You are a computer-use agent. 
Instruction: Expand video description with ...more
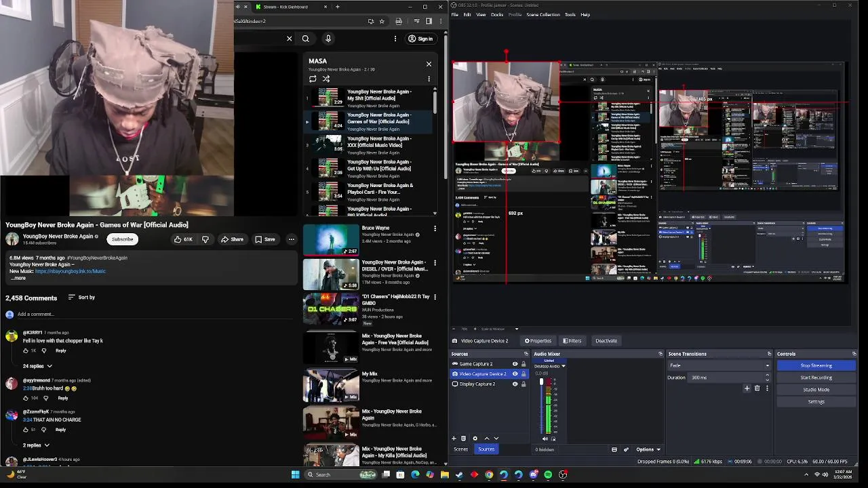(18, 278)
